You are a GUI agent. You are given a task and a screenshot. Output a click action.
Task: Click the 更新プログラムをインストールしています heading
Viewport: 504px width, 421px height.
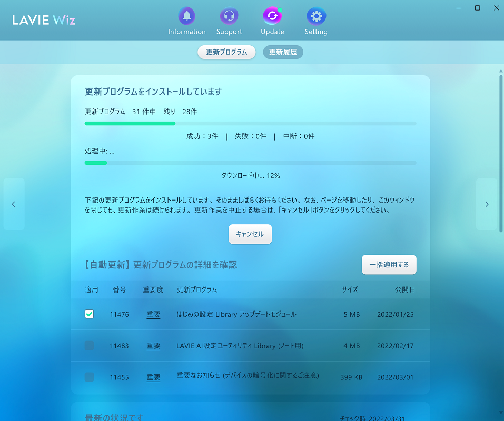click(x=153, y=92)
